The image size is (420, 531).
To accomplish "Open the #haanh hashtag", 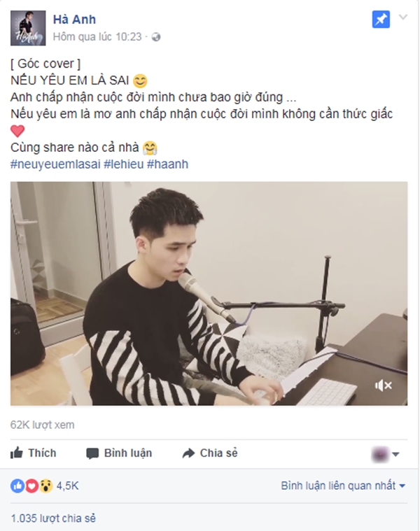I will (x=168, y=164).
